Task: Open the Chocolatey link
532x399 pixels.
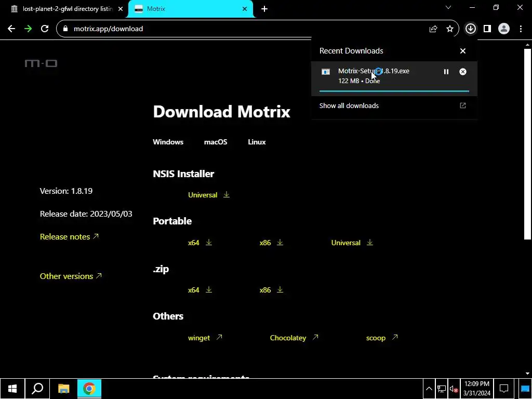Action: 294,338
